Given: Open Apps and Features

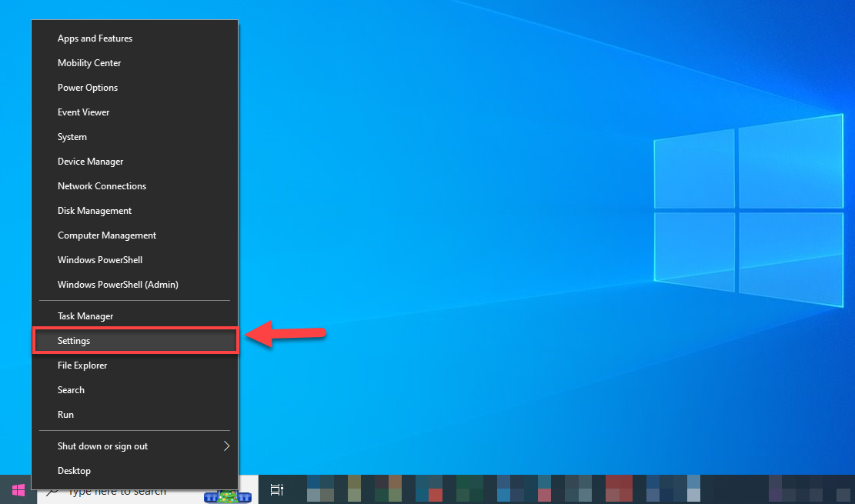Looking at the screenshot, I should [x=135, y=38].
